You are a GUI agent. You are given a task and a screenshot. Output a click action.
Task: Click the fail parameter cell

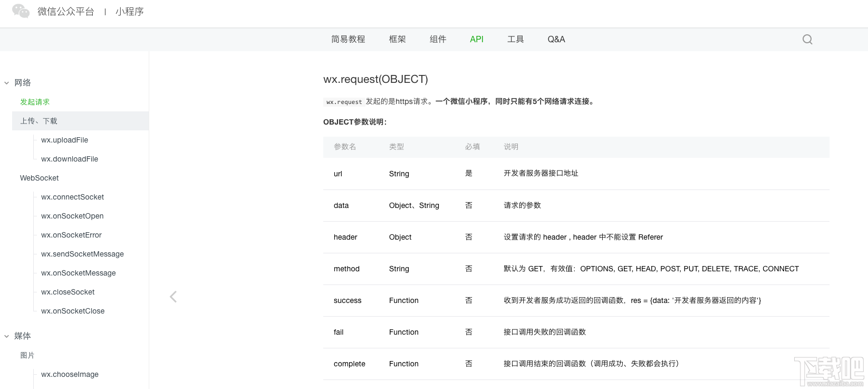coord(339,332)
